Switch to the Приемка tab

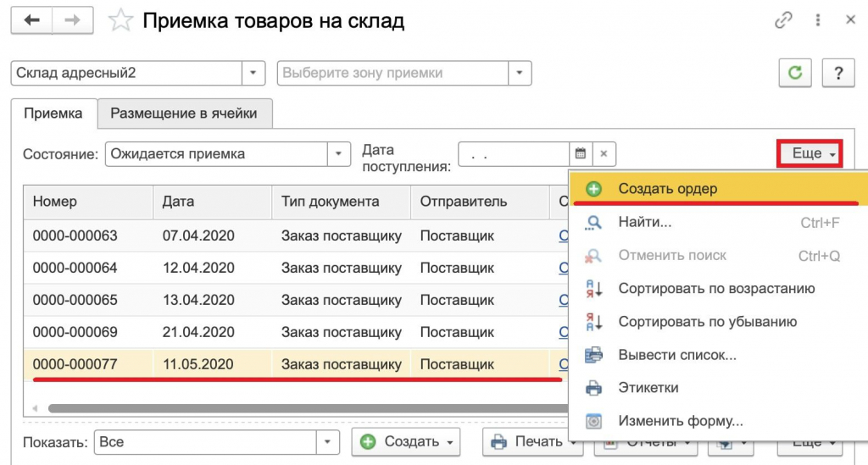tap(53, 113)
